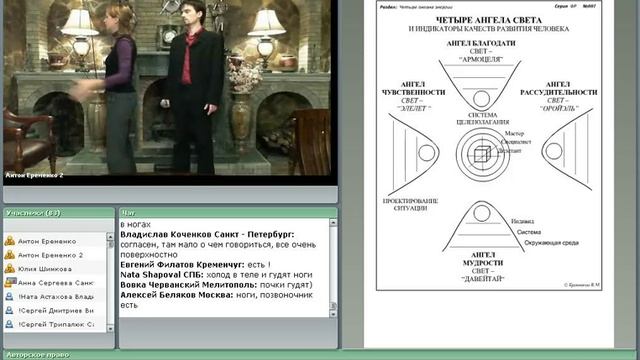Click participants list scroll down arrow

110,329
